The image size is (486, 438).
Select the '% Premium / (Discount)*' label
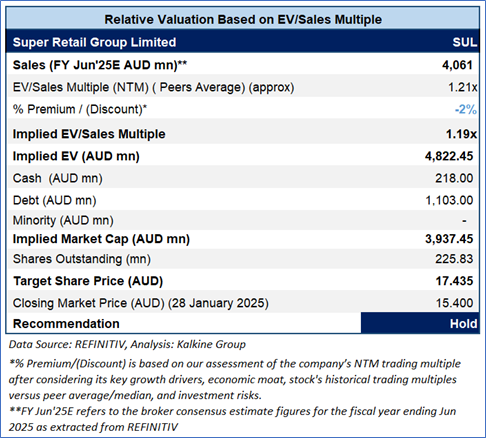[80, 109]
